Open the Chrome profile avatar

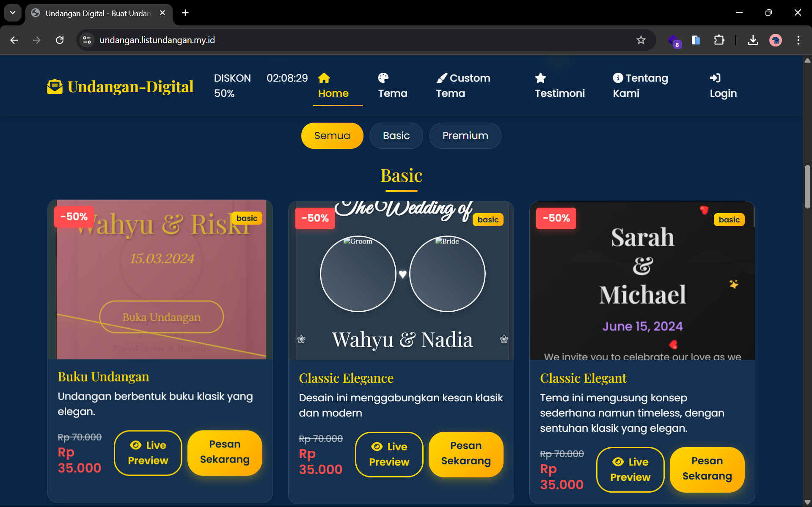pos(775,40)
